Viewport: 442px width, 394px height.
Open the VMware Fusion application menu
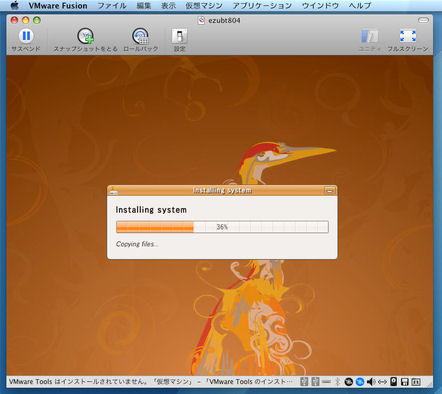pos(58,6)
